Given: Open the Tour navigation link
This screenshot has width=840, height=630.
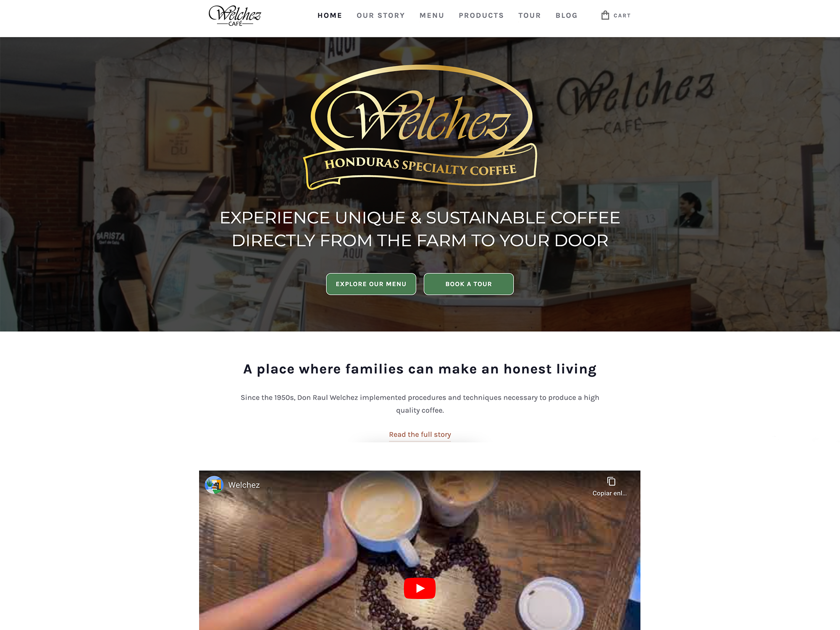Looking at the screenshot, I should click(529, 16).
